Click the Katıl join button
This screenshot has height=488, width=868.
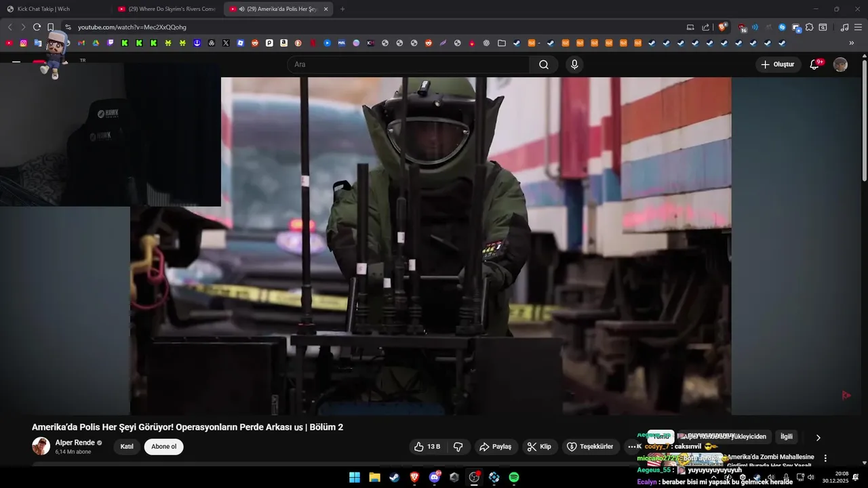(127, 447)
